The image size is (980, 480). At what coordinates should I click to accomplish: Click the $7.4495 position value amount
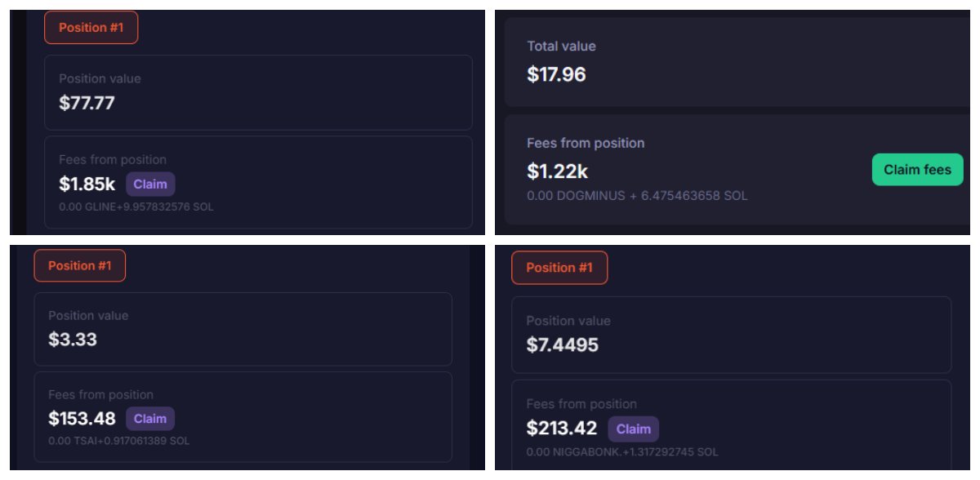coord(562,344)
